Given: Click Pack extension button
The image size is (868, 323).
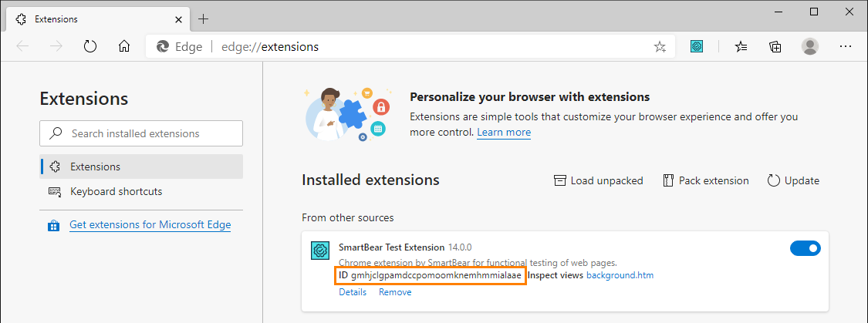Looking at the screenshot, I should [x=706, y=180].
